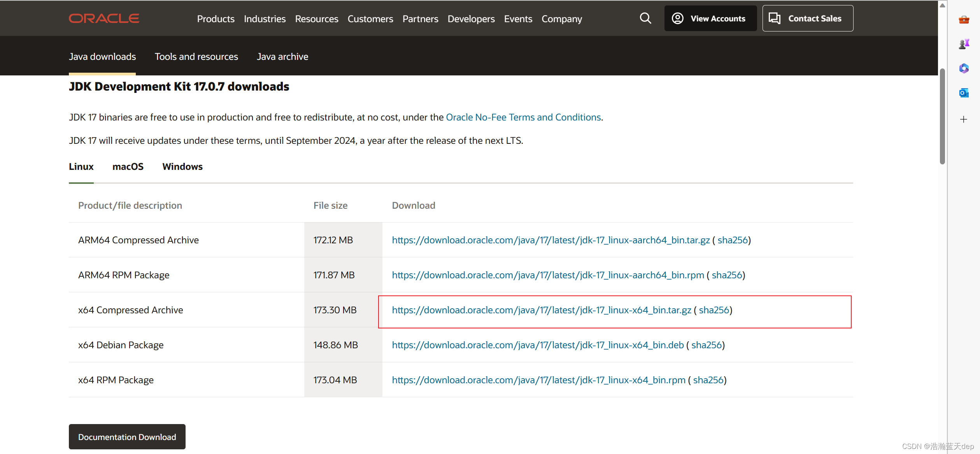The width and height of the screenshot is (980, 454).
Task: Open Oracle No-Fee Terms and Conditions link
Action: click(523, 117)
